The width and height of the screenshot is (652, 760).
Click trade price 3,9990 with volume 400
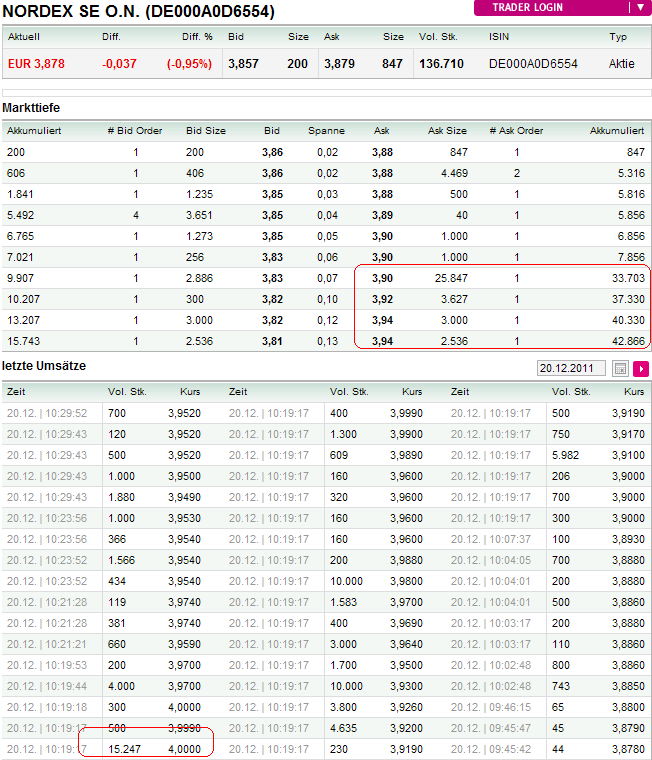point(406,413)
